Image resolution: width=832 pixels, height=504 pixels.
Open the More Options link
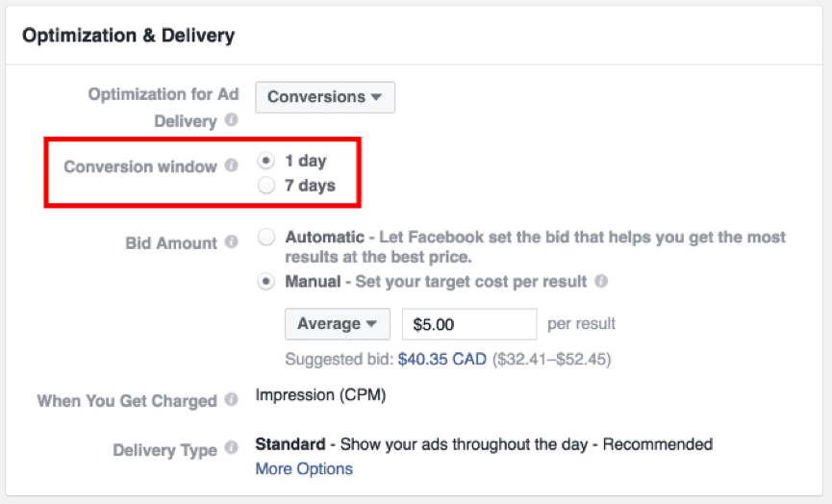click(304, 469)
